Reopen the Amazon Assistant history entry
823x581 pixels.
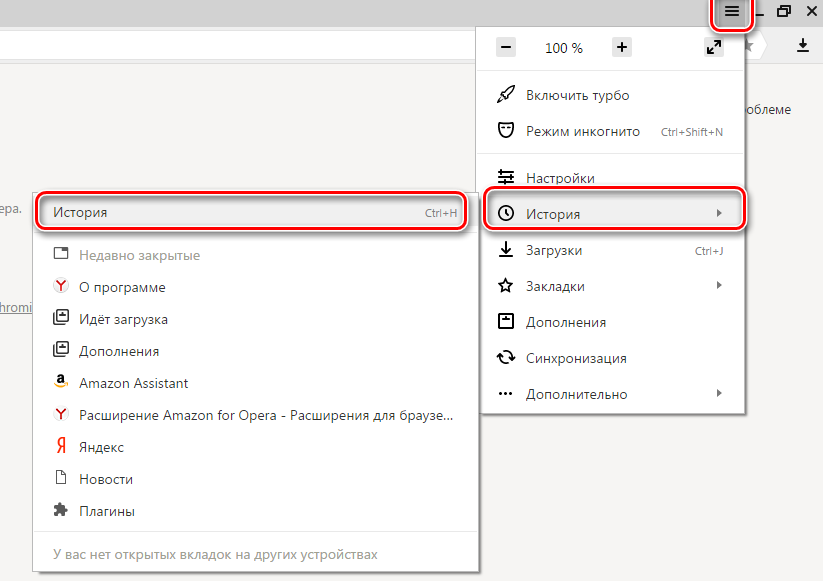click(x=133, y=383)
